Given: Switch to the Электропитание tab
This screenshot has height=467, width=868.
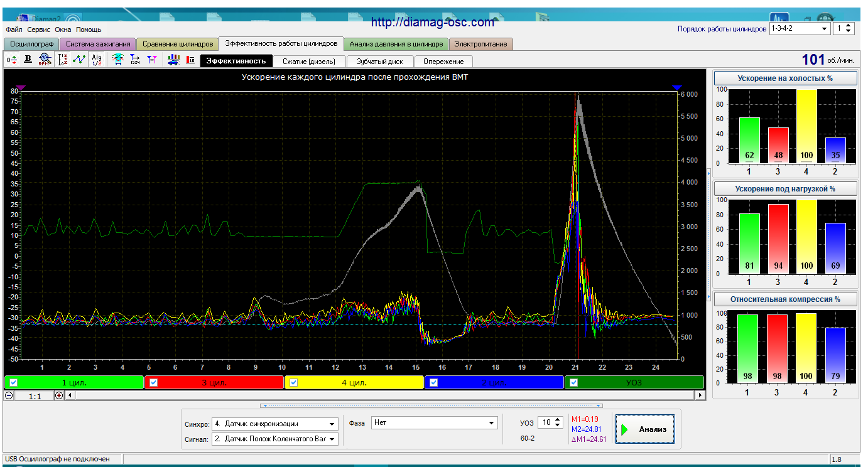Looking at the screenshot, I should coord(481,44).
